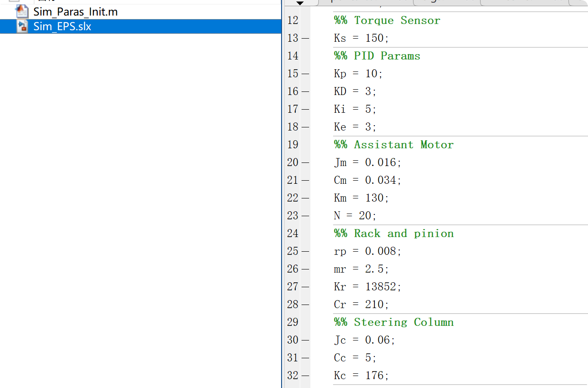Set breakpoint on line 21 dash
The width and height of the screenshot is (588, 388).
pos(305,180)
